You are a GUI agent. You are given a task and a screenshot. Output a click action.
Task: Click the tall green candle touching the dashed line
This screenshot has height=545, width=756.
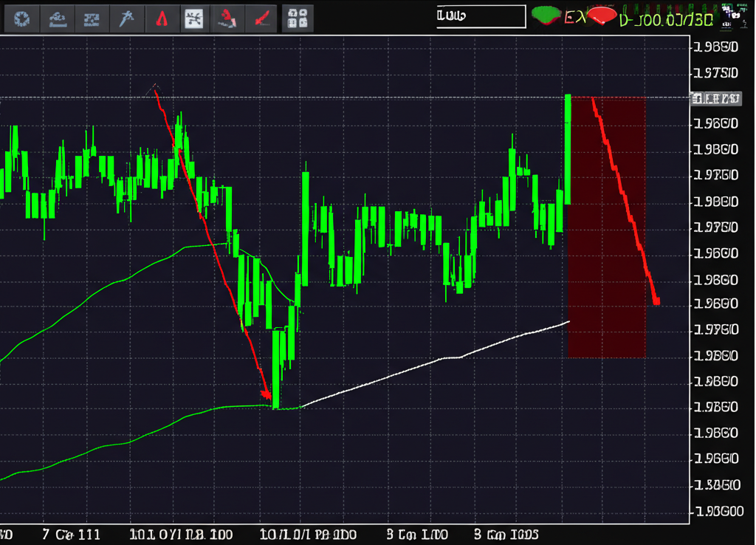pyautogui.click(x=568, y=148)
